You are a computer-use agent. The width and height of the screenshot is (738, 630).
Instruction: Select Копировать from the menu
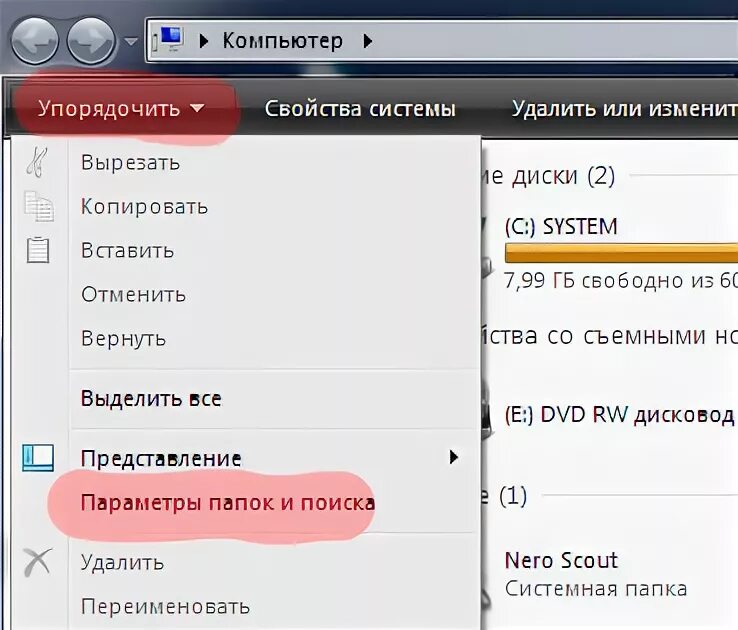point(144,207)
